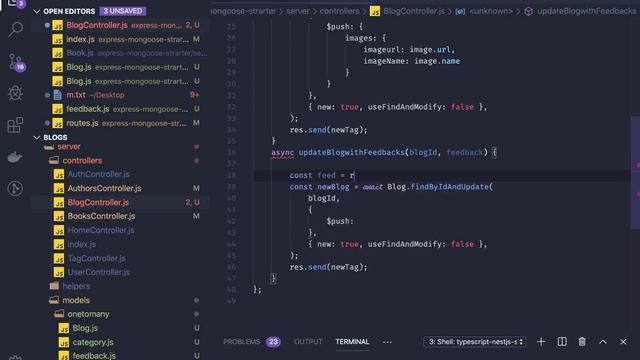This screenshot has width=640, height=360.
Task: Open AuthController.js in explorer tree
Action: tap(98, 174)
